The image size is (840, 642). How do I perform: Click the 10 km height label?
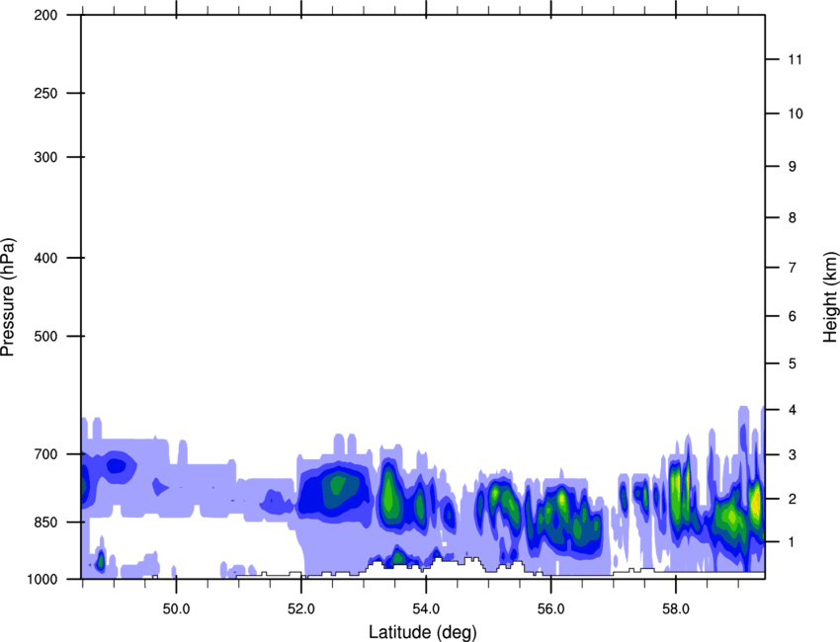796,114
